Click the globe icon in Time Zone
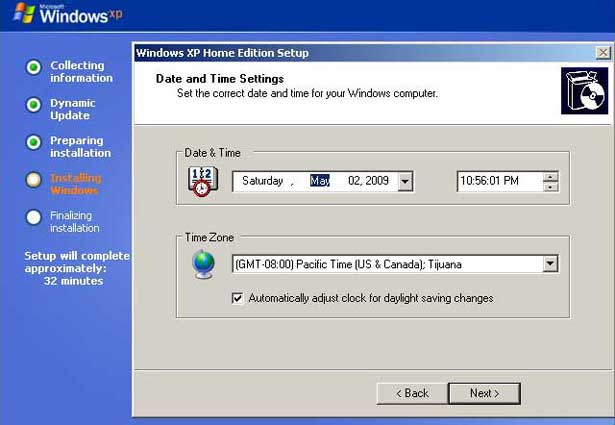Image resolution: width=615 pixels, height=425 pixels. coord(204,264)
